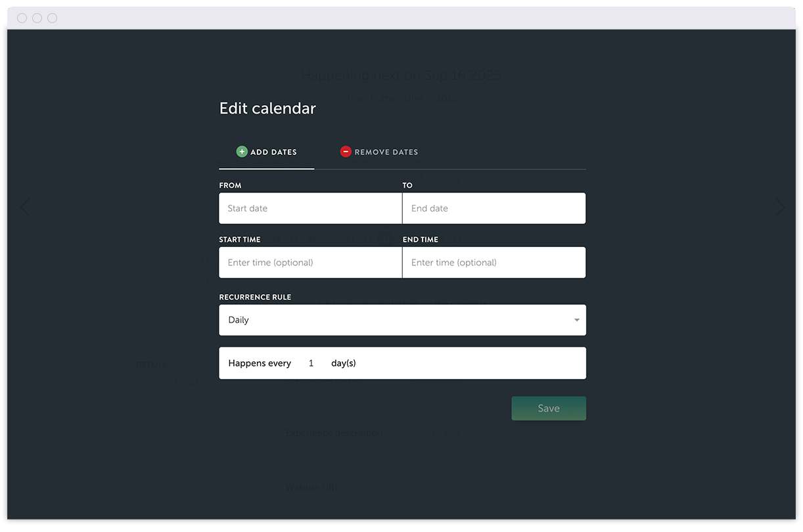Click the green plus icon for adding dates
Screen dimensions: 803x532
[242, 152]
